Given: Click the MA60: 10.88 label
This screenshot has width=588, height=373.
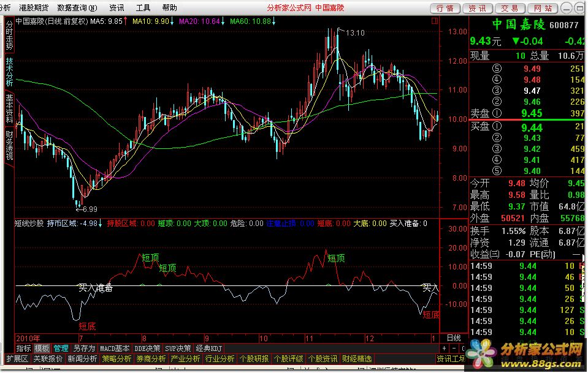Looking at the screenshot, I should coord(250,21).
